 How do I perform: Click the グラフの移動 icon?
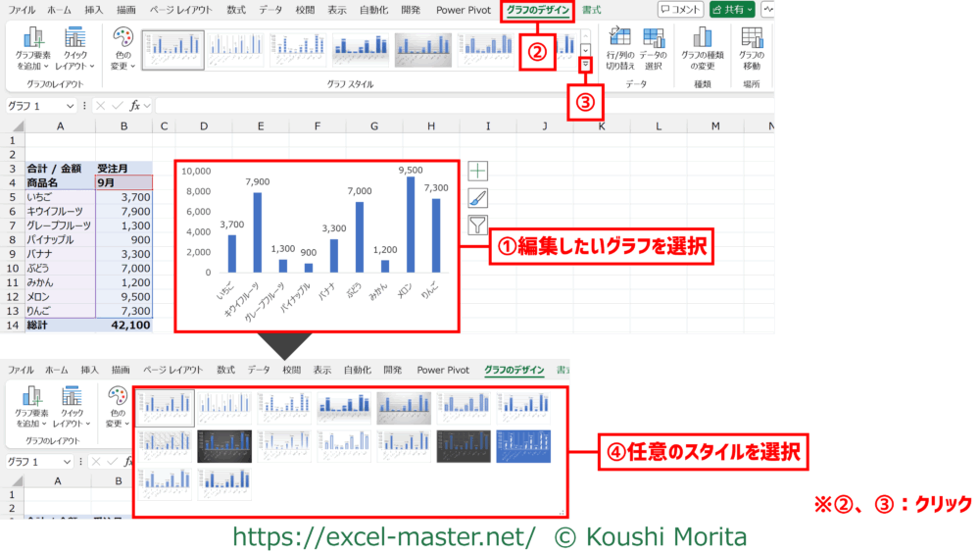click(752, 47)
